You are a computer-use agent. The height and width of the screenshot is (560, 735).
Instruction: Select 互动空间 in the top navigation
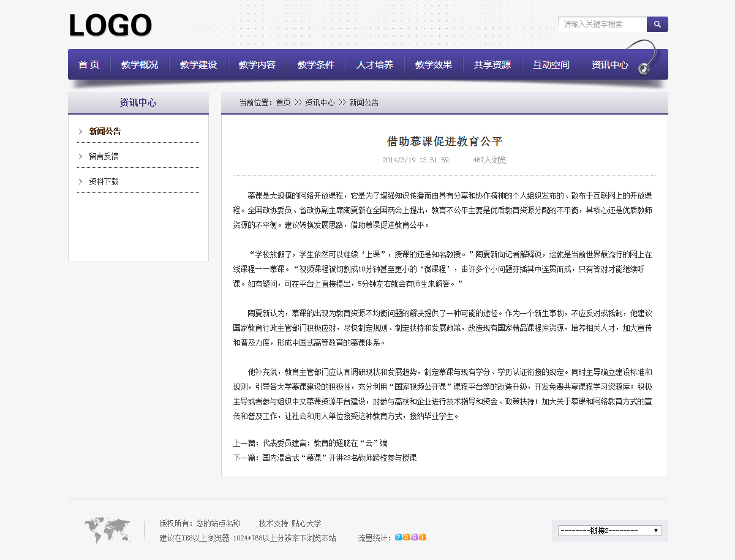551,65
